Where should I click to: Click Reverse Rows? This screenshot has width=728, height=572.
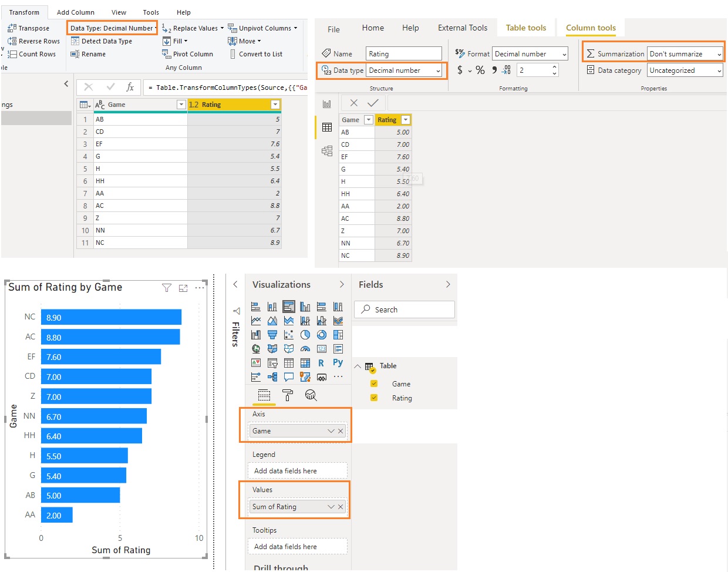[x=33, y=41]
